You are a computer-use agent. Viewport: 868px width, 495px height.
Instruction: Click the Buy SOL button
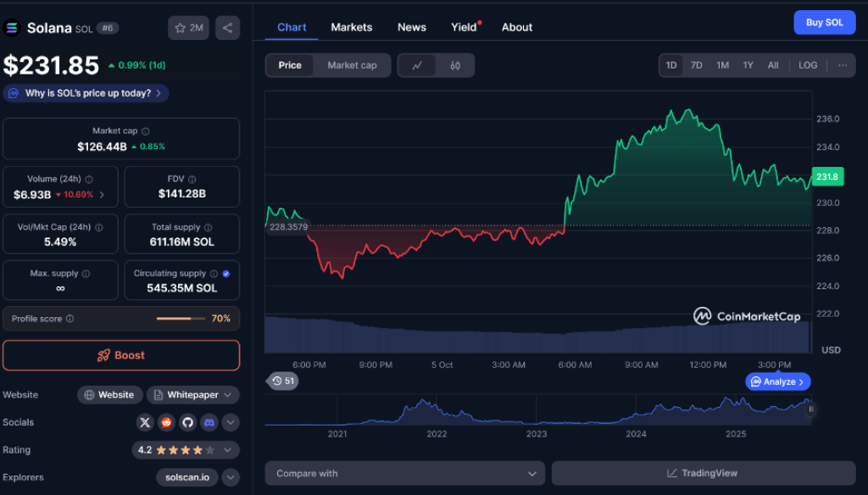tap(824, 23)
